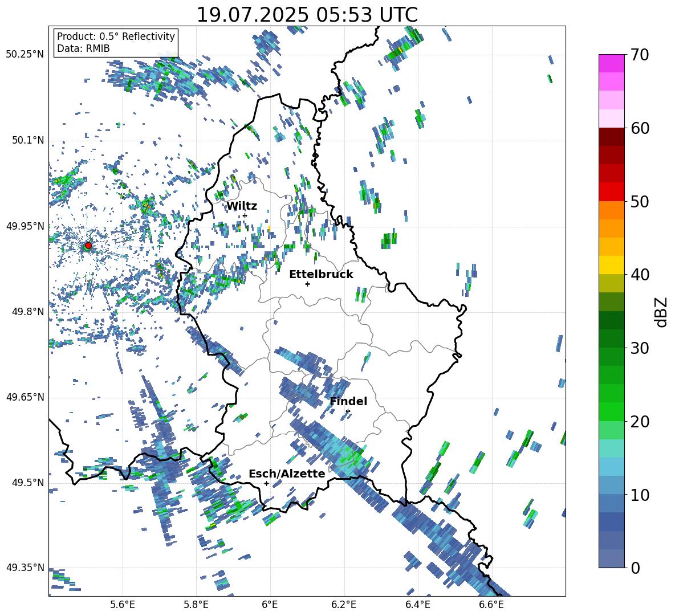Click the 70 tick on the colorbar

640,55
